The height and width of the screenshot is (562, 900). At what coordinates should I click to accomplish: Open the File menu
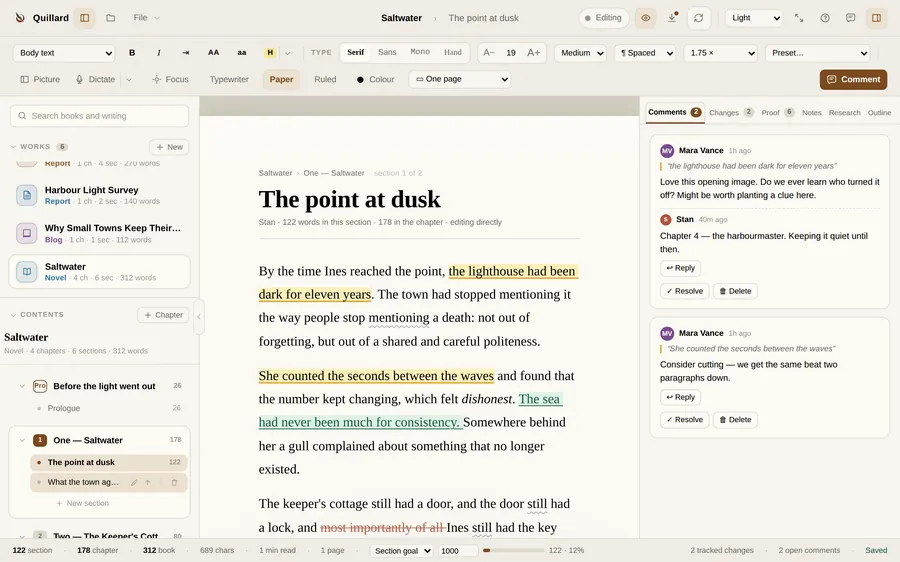click(x=146, y=18)
